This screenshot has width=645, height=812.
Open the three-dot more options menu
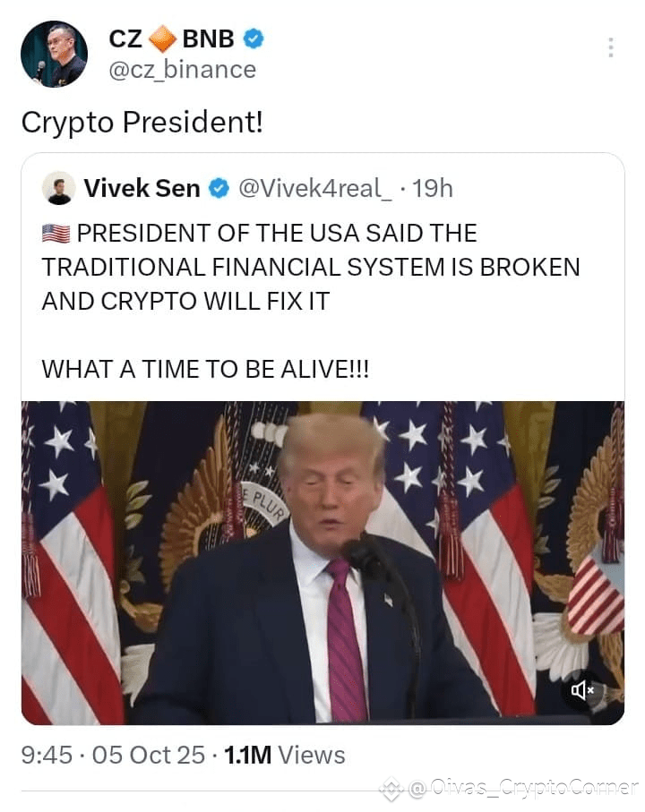[611, 47]
